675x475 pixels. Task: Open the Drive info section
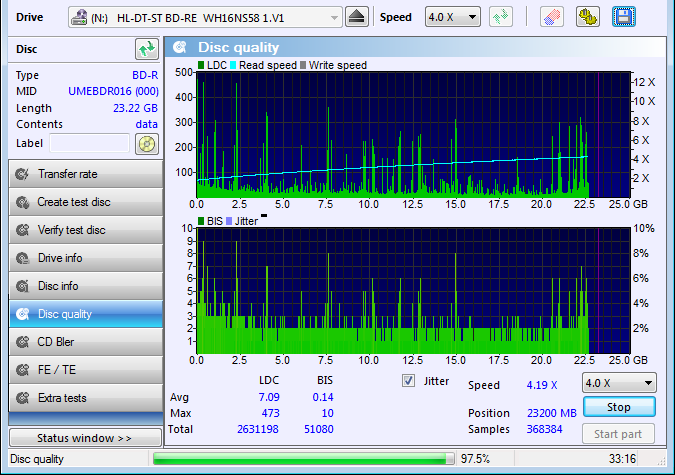(86, 258)
